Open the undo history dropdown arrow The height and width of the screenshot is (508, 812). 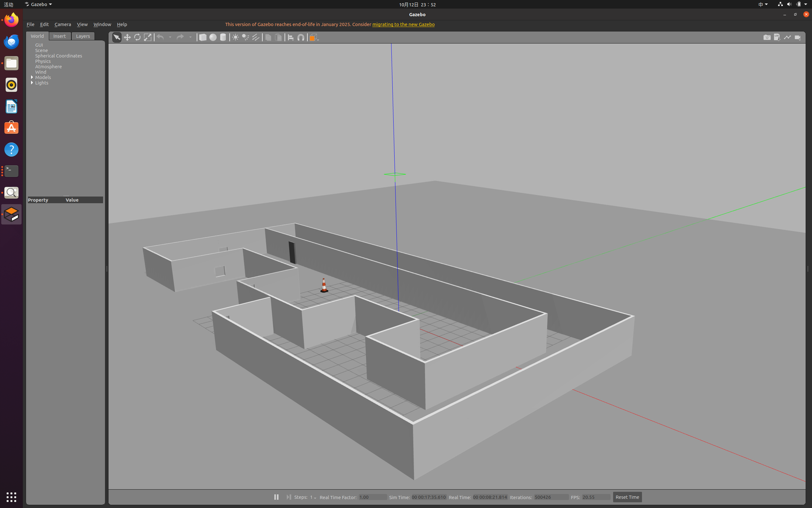pyautogui.click(x=170, y=37)
